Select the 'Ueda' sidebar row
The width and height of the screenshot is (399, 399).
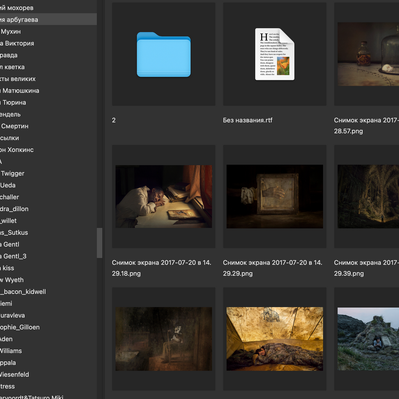[x=48, y=185]
